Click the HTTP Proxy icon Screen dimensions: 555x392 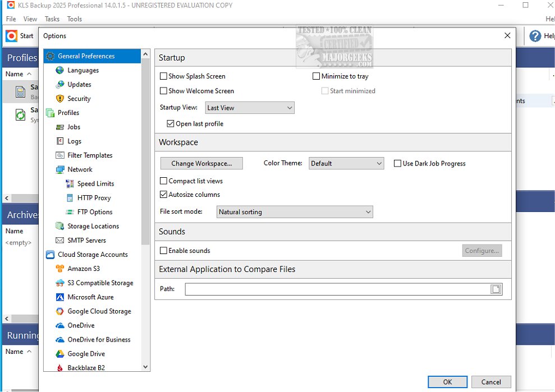[x=70, y=198]
